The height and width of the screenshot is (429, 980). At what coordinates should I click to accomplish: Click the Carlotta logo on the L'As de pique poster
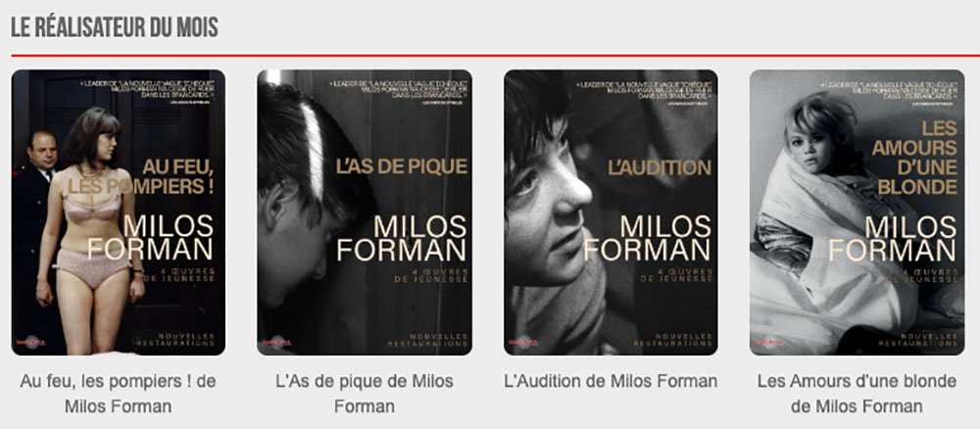(x=274, y=342)
